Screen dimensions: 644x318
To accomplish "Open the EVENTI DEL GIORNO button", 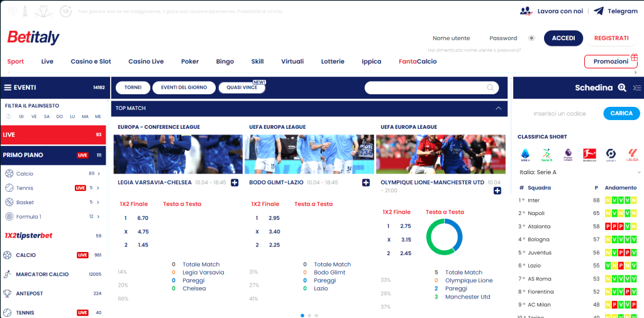I will pyautogui.click(x=184, y=88).
